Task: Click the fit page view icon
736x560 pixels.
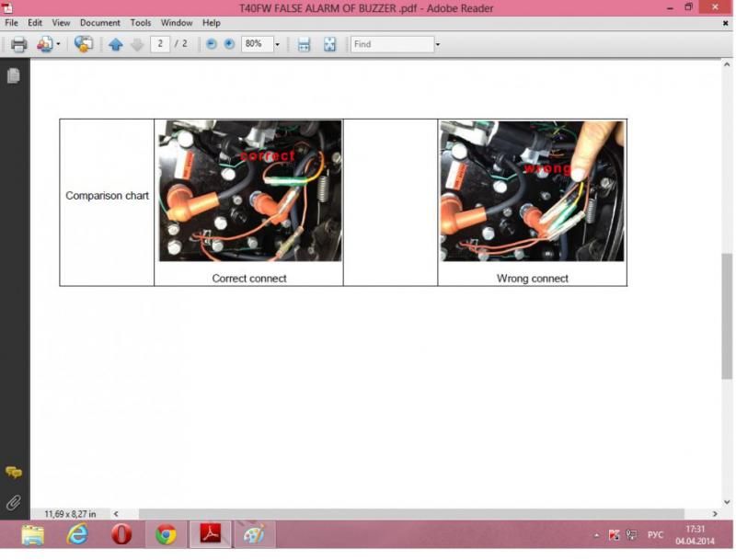Action: pos(329,44)
